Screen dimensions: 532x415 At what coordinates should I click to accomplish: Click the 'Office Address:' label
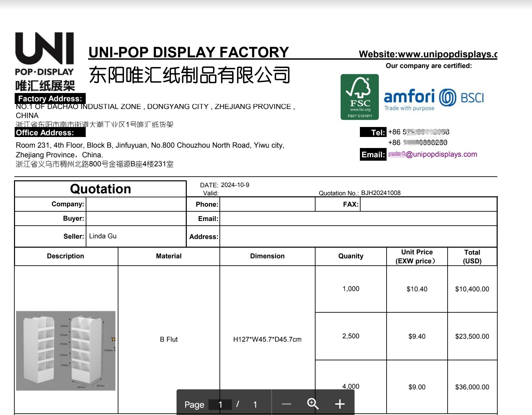50,133
